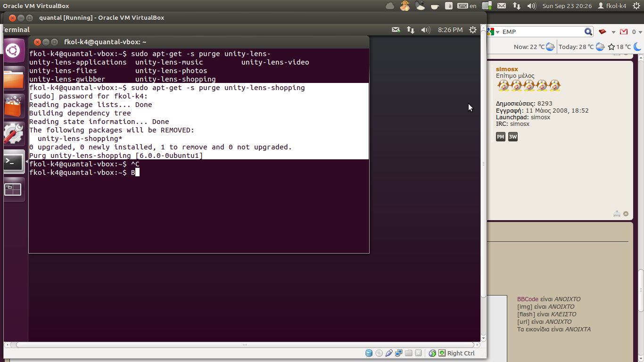The height and width of the screenshot is (362, 644).
Task: Toggle mouse integration icon in VirtualBox status bar
Action: click(x=432, y=353)
